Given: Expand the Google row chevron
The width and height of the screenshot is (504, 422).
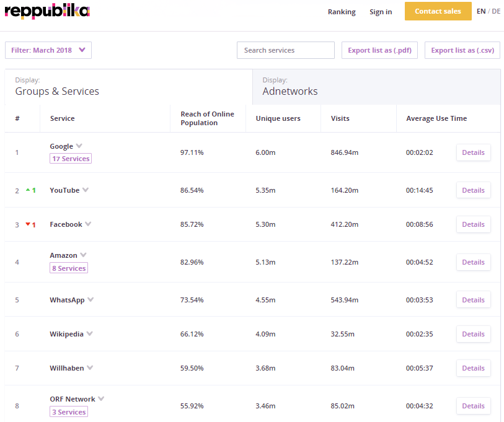Looking at the screenshot, I should (x=79, y=146).
